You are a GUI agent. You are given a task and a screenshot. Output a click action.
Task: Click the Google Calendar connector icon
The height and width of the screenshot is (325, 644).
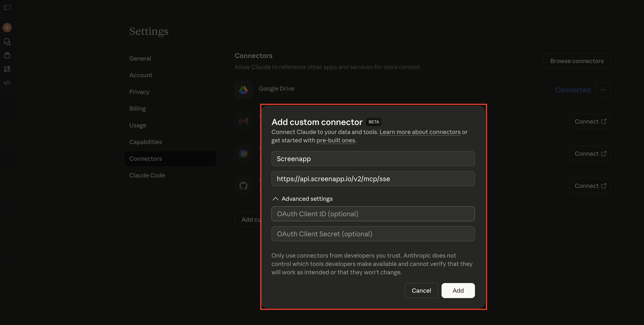[x=243, y=153]
